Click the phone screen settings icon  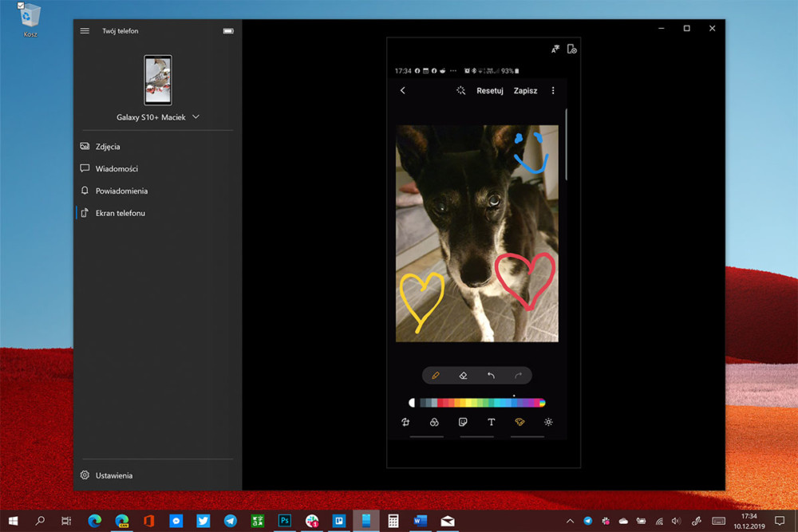pos(572,49)
